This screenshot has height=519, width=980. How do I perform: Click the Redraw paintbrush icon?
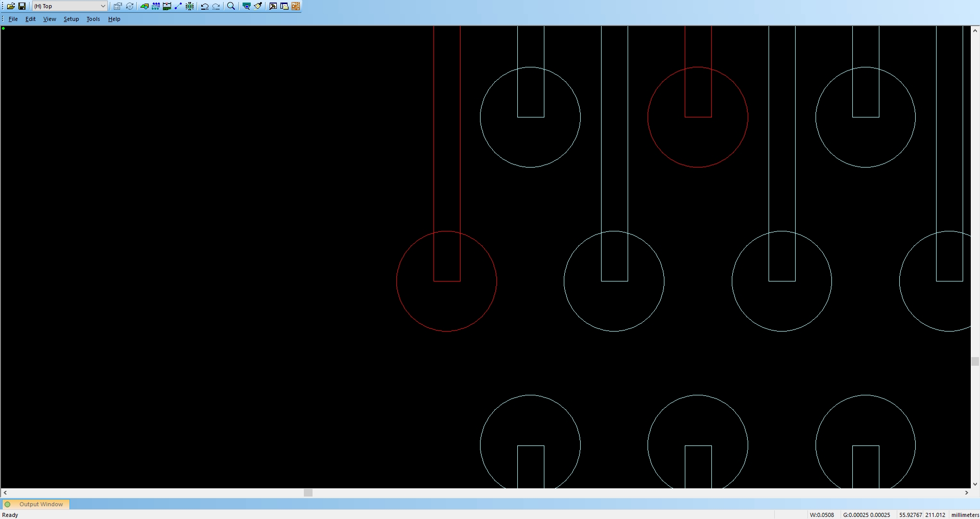pyautogui.click(x=258, y=6)
